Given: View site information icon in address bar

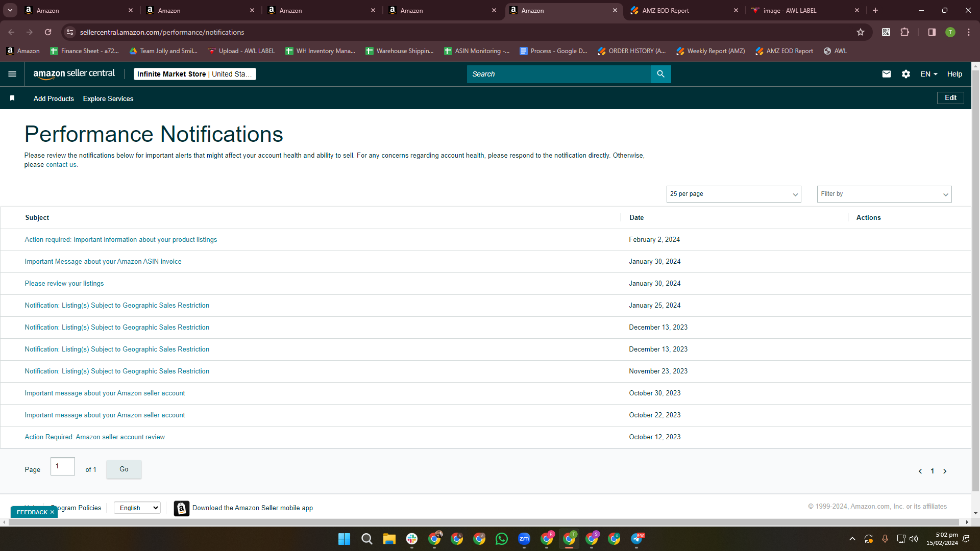Looking at the screenshot, I should pos(70,32).
